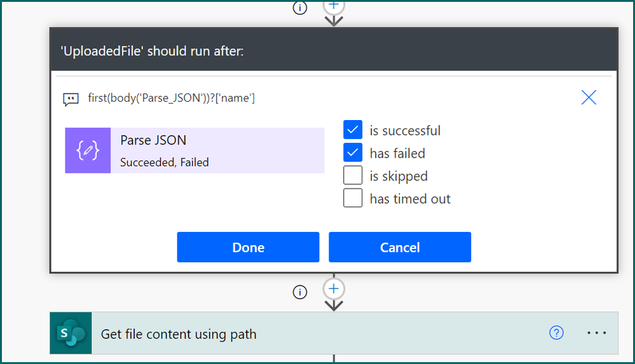This screenshot has width=635, height=364.
Task: Click the info icon above UploadedFile action
Action: [x=299, y=7]
